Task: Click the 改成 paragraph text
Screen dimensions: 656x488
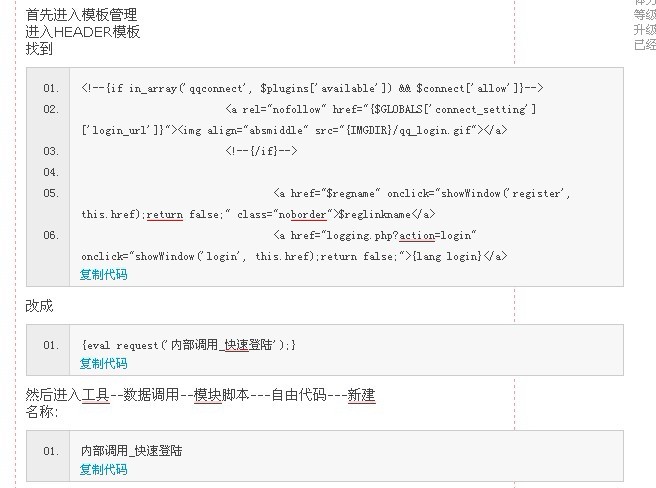Action: 39,306
